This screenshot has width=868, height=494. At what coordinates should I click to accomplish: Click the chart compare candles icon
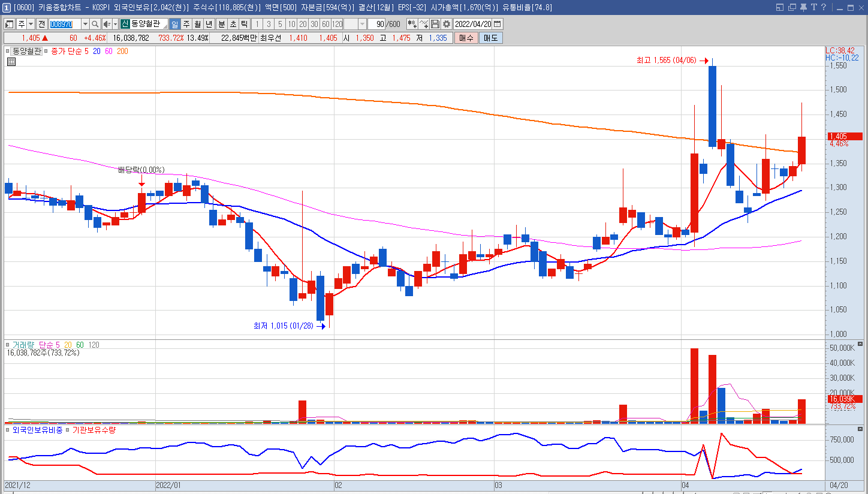click(x=412, y=24)
